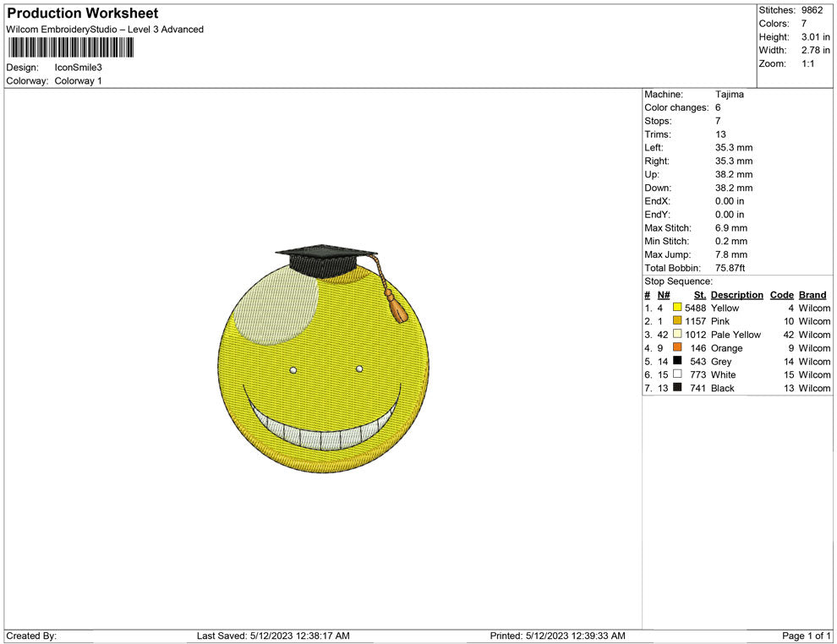The width and height of the screenshot is (837, 644).
Task: Click the White thread color swatch
Action: point(677,374)
